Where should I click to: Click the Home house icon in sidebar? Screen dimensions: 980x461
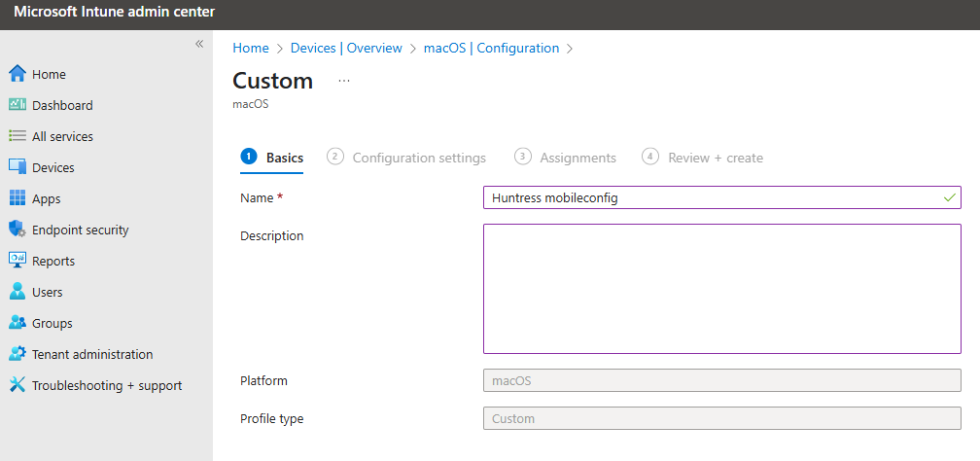tap(17, 74)
